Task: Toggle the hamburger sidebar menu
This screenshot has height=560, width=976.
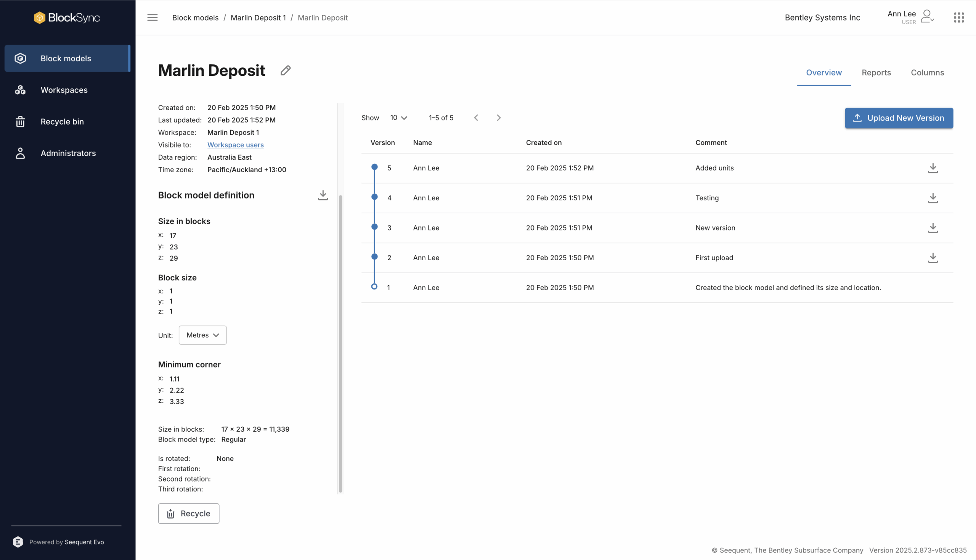Action: 152,17
